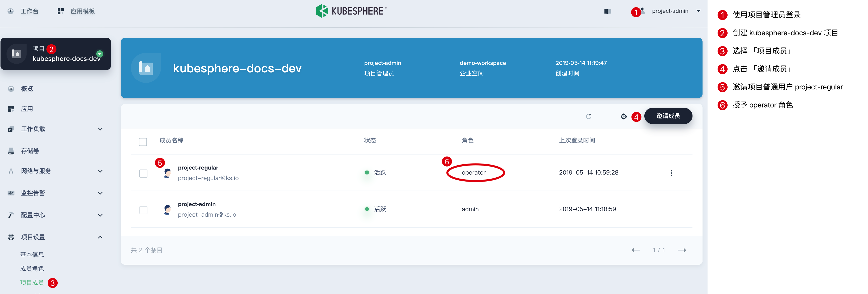Expand the 工作负载 workloads chevron
Screen dimensions: 868x294
point(100,129)
